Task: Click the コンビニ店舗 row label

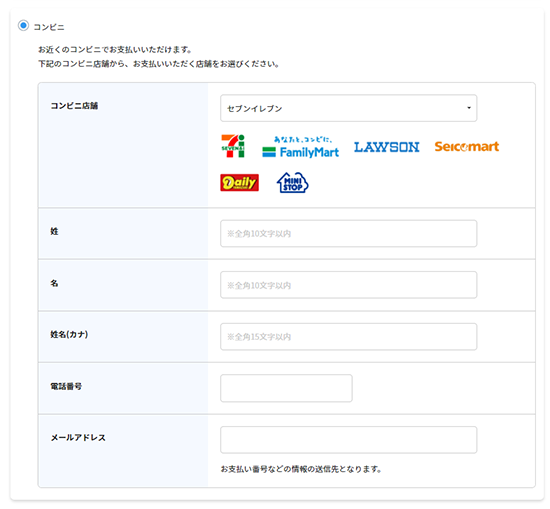Action: point(74,106)
